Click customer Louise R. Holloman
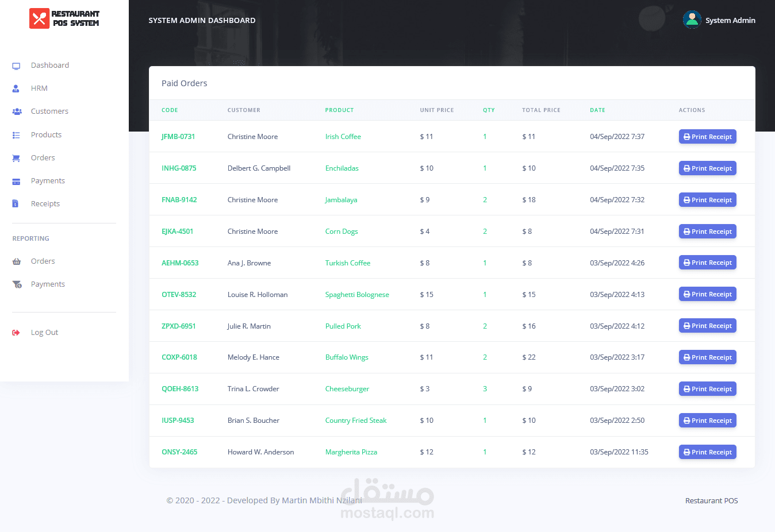Image resolution: width=775 pixels, height=532 pixels. click(258, 295)
